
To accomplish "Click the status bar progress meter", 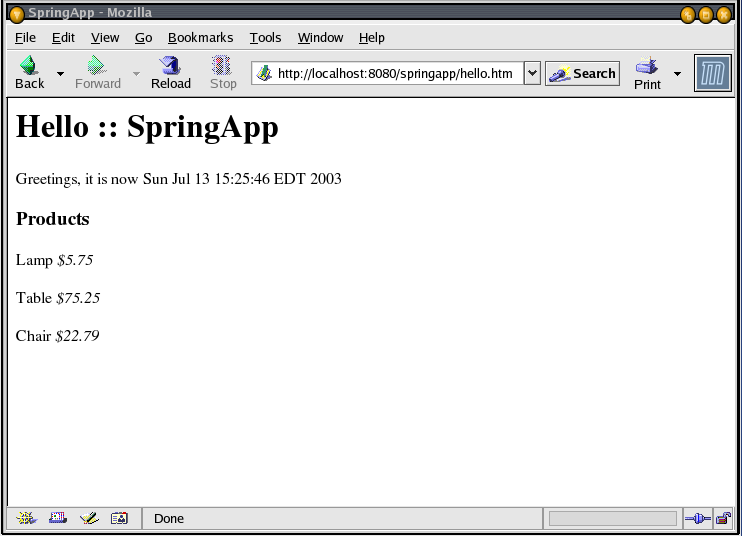I will (x=612, y=518).
